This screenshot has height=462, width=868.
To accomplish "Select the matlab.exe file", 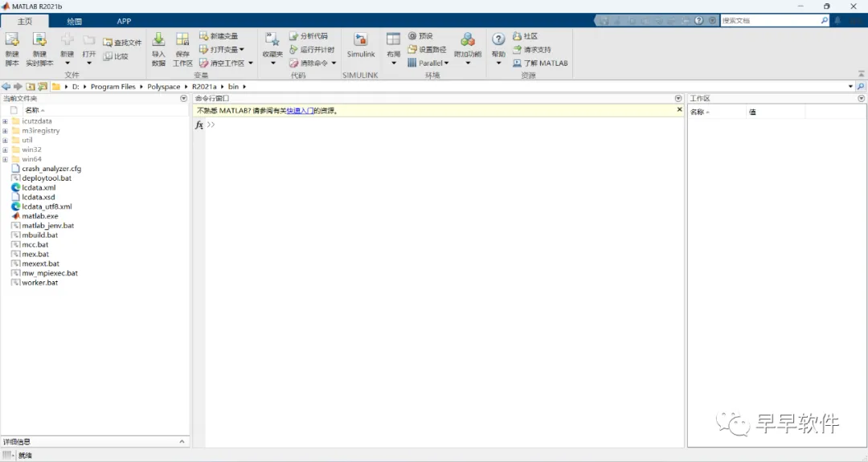I will 40,216.
